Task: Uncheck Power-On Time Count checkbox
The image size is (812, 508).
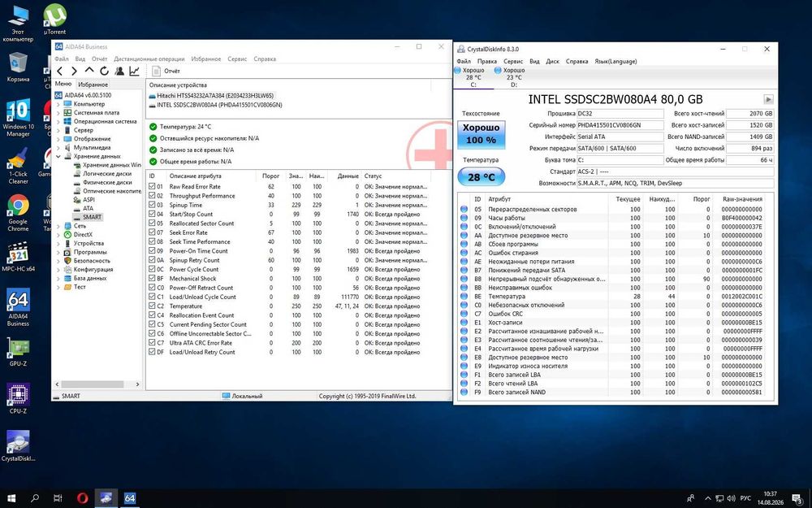Action: click(x=152, y=251)
